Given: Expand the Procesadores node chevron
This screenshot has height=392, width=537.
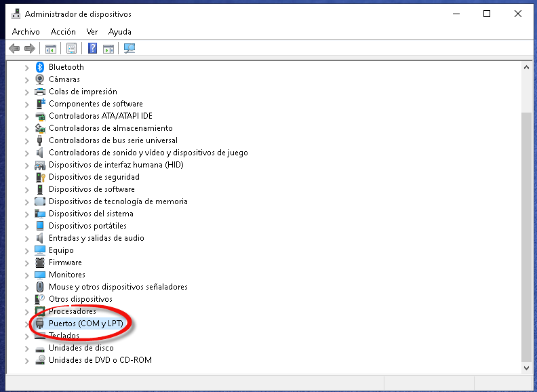Looking at the screenshot, I should point(26,312).
